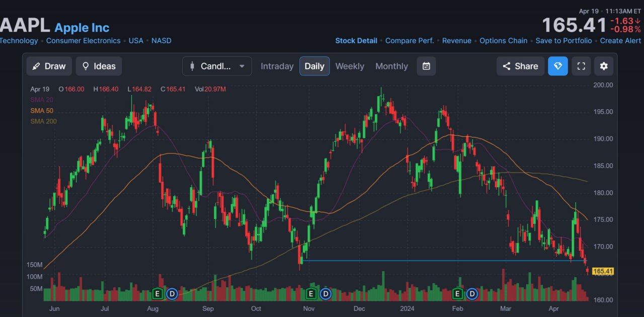Open the Ideas lightbulb button
Image resolution: width=644 pixels, height=317 pixels.
tap(99, 66)
